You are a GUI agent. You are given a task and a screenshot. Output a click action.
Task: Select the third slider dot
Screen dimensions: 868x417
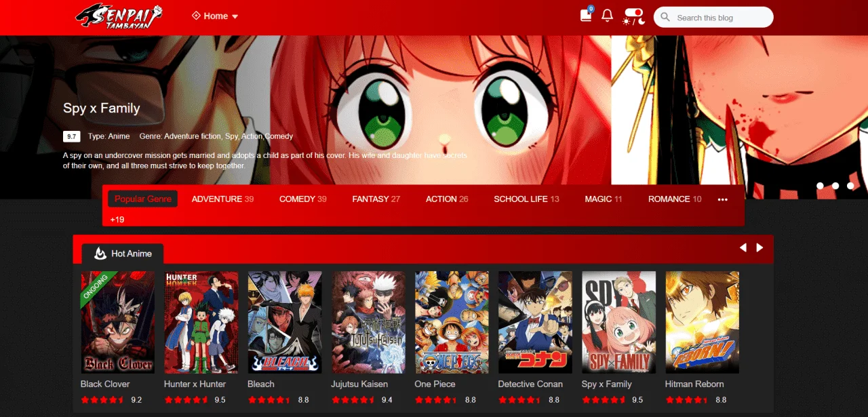850,186
